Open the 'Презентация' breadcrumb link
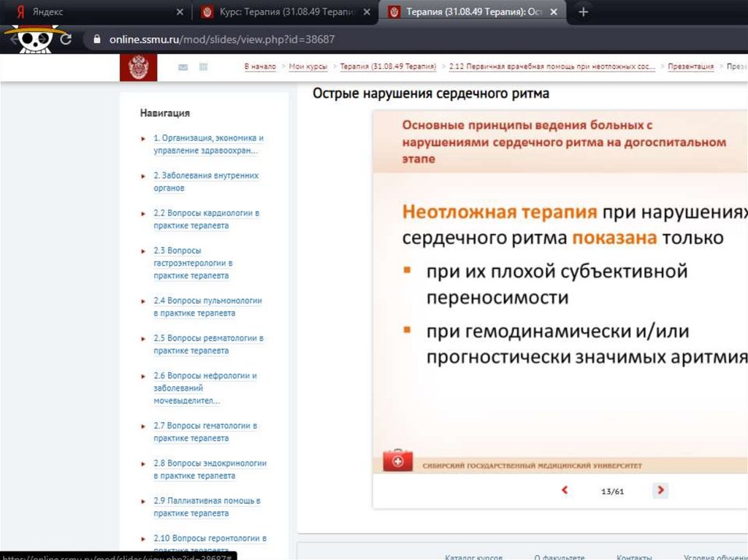This screenshot has height=560, width=748. [691, 66]
